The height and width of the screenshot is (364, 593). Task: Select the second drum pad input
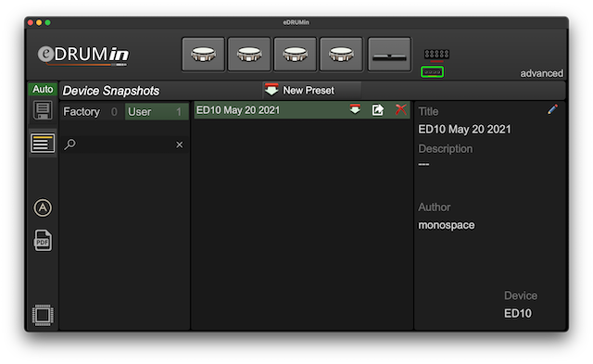click(249, 54)
